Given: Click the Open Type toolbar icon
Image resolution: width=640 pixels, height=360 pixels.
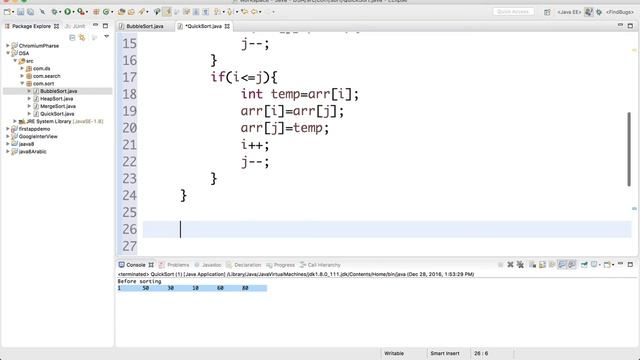Looking at the screenshot, I should pyautogui.click(x=121, y=12).
